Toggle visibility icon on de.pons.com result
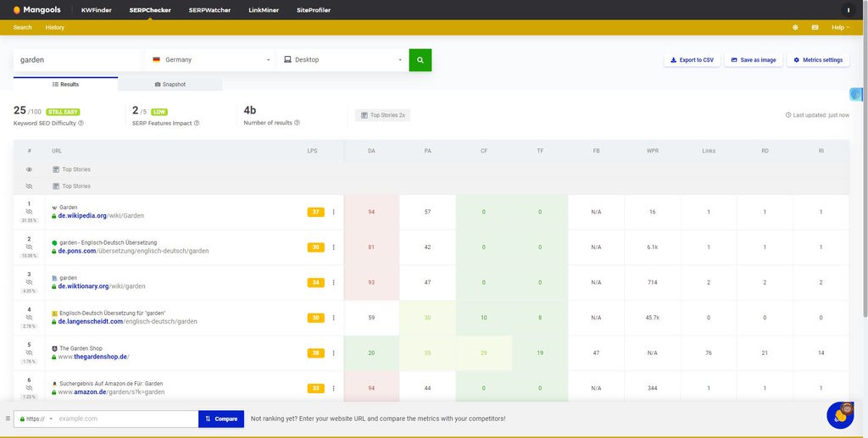This screenshot has width=868, height=438. pyautogui.click(x=29, y=247)
